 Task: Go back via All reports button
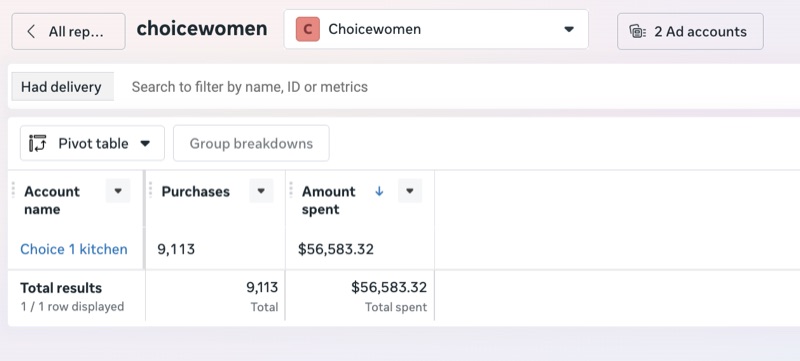click(68, 32)
